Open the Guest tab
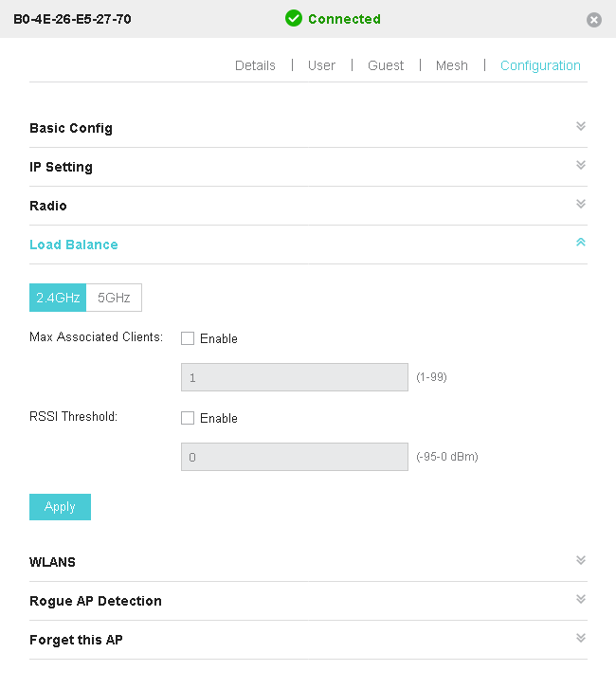Viewport: 616px width, 689px height. [x=386, y=65]
